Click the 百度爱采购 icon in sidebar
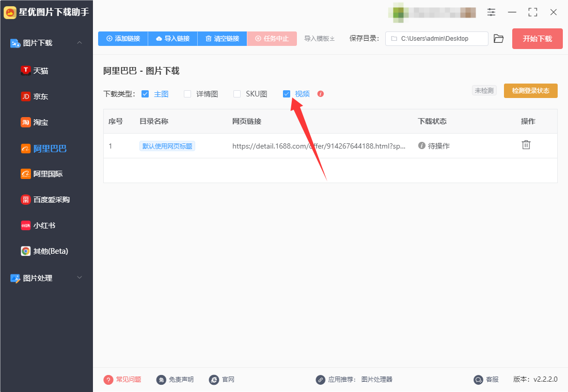The width and height of the screenshot is (568, 392). click(x=26, y=200)
